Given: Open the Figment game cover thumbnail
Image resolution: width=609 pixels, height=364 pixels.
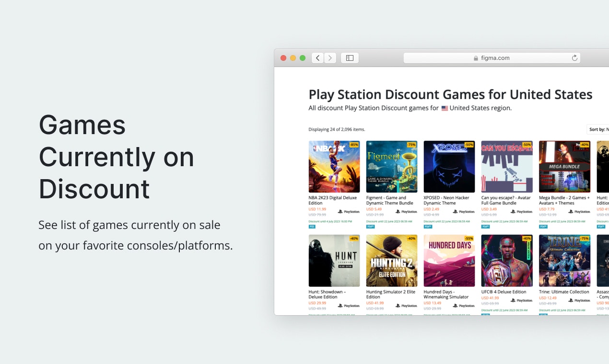Looking at the screenshot, I should coord(392,167).
